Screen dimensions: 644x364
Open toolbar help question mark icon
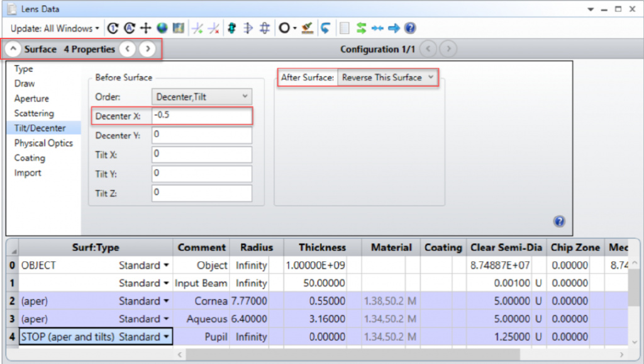click(x=410, y=28)
